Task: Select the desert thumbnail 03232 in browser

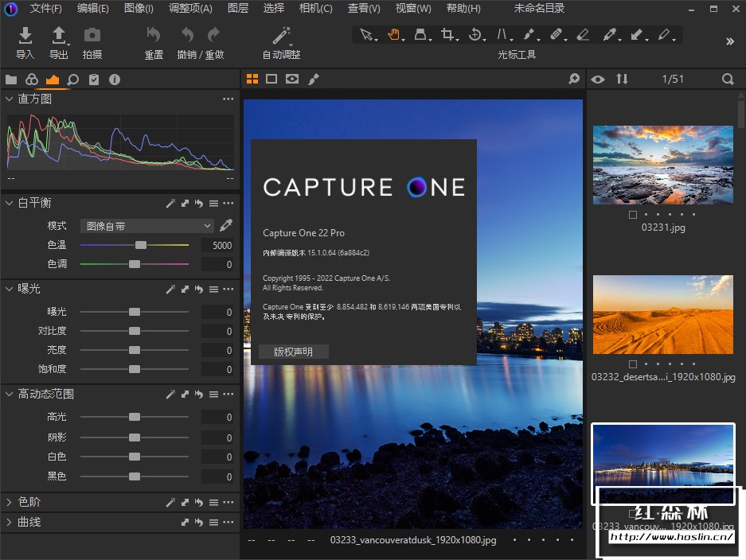Action: coord(662,315)
